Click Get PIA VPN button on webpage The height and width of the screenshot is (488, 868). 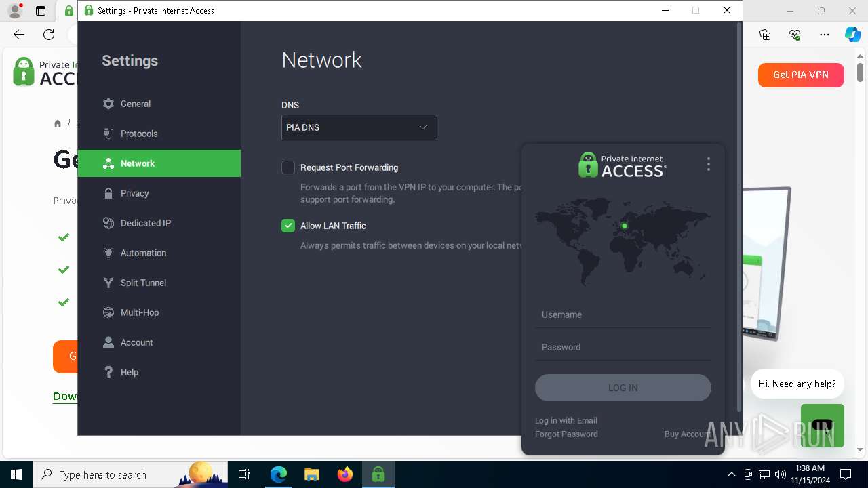pos(801,75)
